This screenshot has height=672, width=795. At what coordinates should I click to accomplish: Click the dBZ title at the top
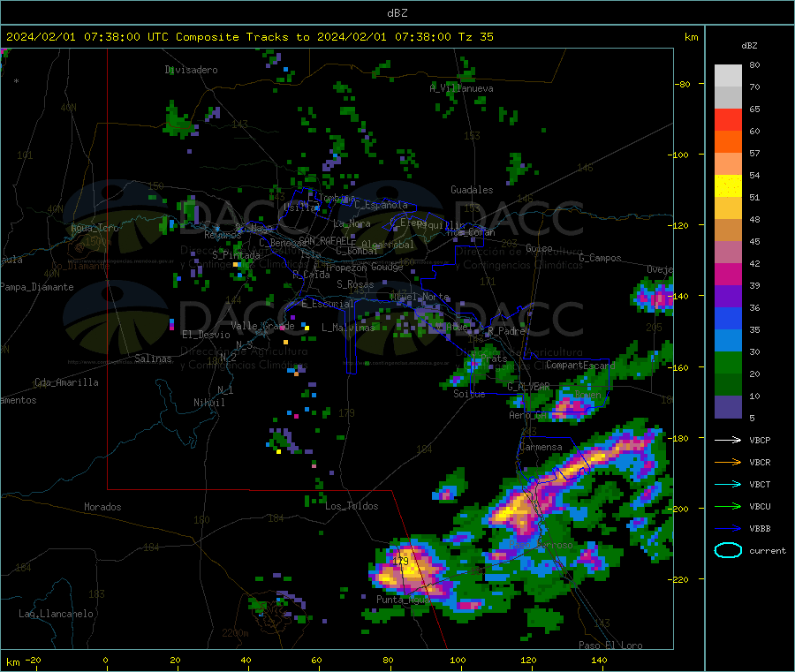pos(397,13)
